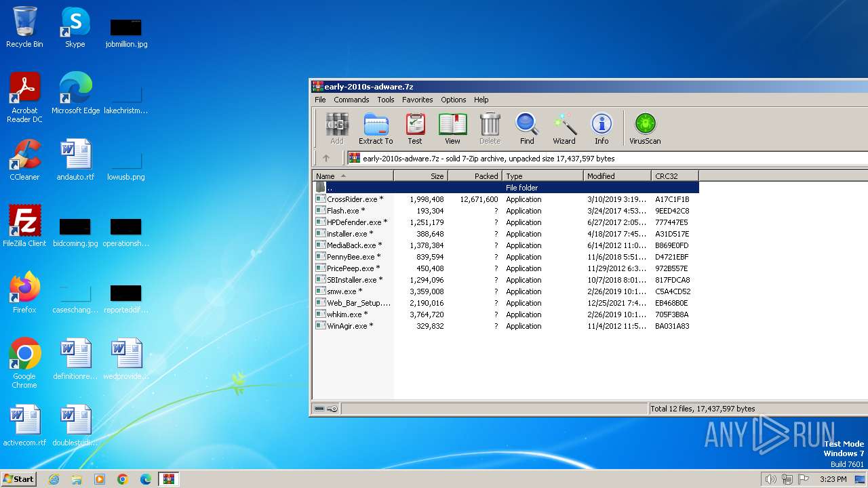Sort files by Name column header

click(353, 176)
